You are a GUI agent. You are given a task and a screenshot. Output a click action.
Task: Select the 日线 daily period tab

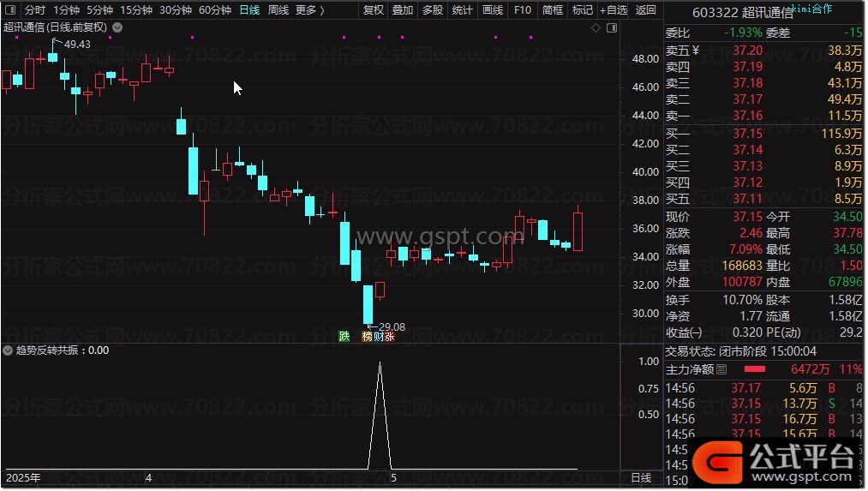coord(249,10)
